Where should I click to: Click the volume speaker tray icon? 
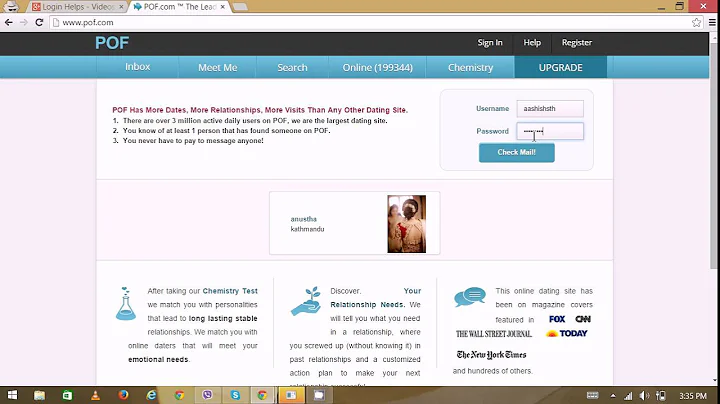tap(644, 395)
